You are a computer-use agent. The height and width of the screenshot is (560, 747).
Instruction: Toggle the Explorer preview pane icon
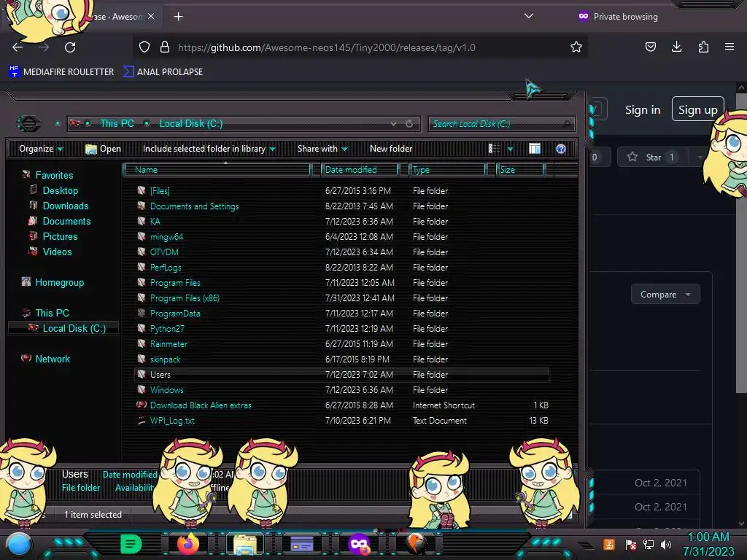[x=535, y=149]
